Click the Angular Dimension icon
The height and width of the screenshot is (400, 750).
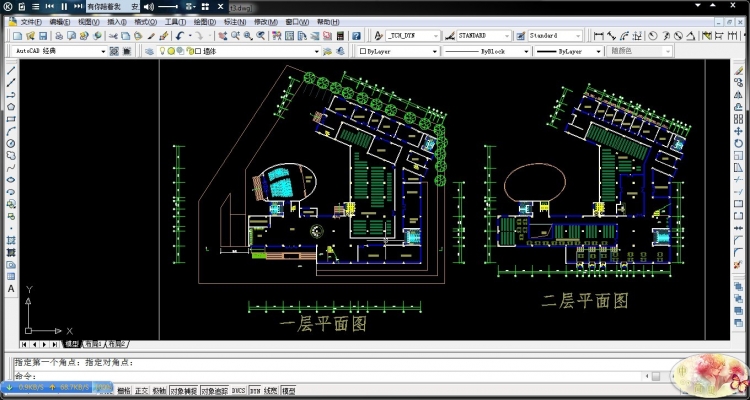(x=691, y=36)
